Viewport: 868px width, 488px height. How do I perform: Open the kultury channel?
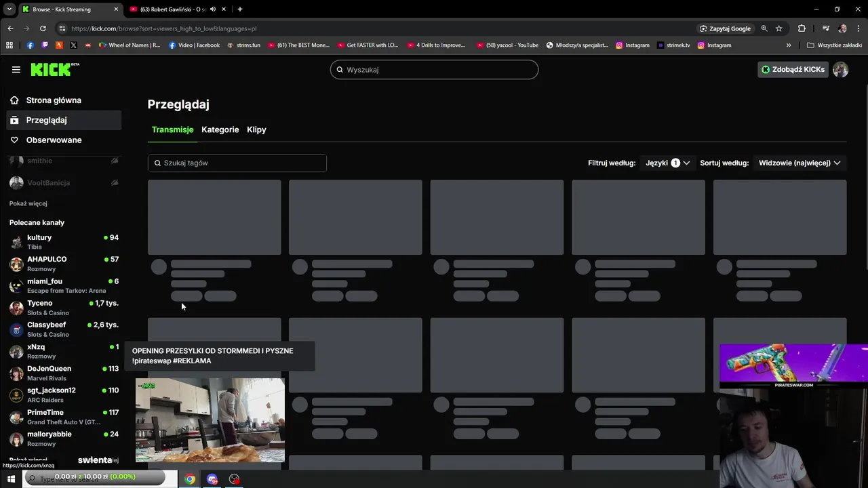coord(64,241)
